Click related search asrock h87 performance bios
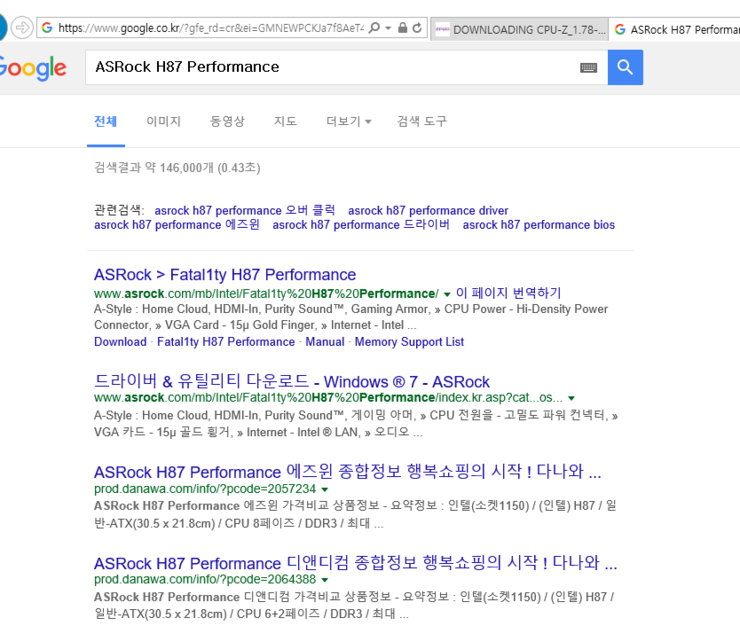 click(x=538, y=225)
